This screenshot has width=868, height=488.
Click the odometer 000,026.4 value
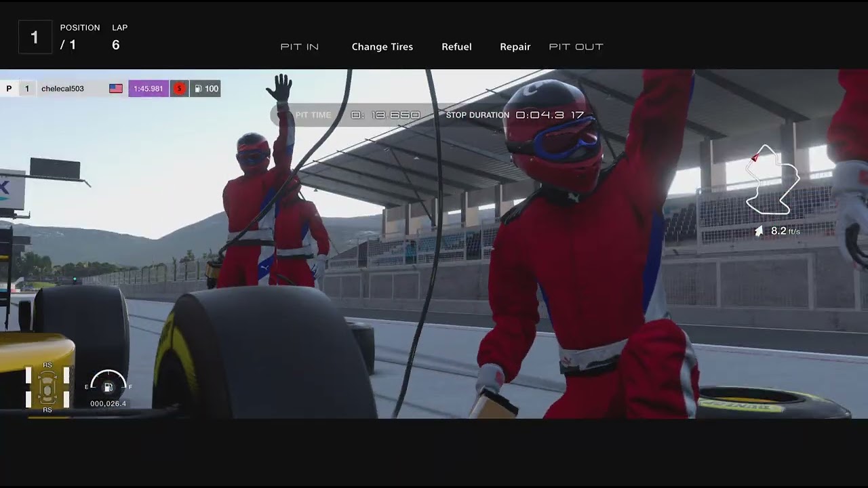tap(108, 404)
